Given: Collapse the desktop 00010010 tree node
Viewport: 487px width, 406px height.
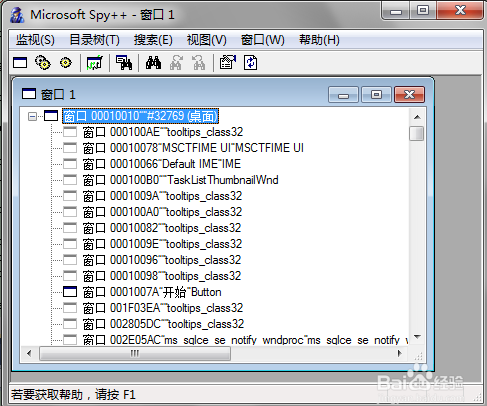Looking at the screenshot, I should click(x=32, y=116).
